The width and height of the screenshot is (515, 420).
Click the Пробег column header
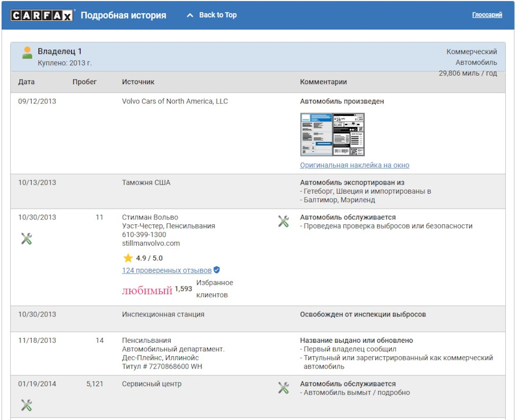coord(84,82)
